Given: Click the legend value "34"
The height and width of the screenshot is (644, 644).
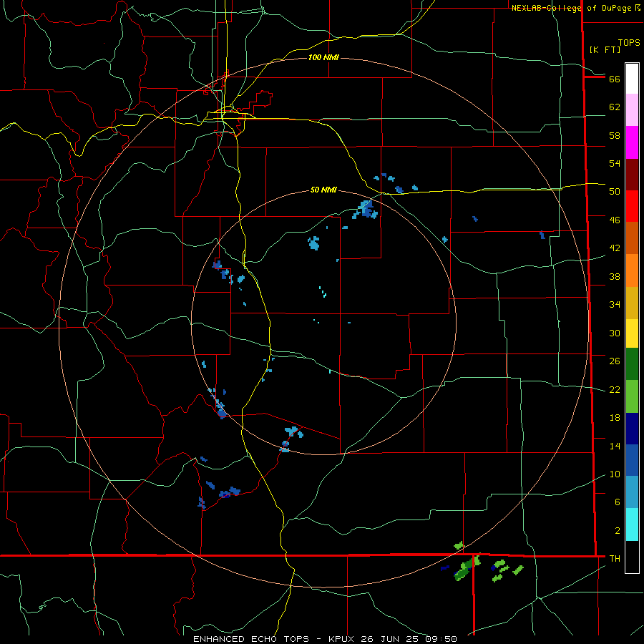Looking at the screenshot, I should 615,305.
